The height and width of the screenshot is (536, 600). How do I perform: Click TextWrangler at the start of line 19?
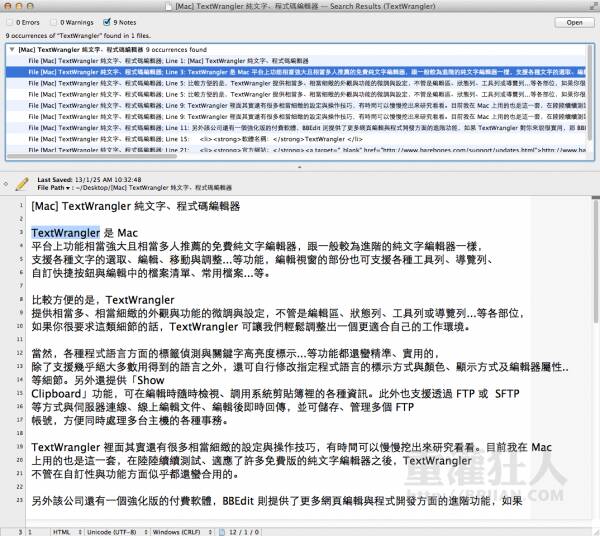click(x=65, y=447)
